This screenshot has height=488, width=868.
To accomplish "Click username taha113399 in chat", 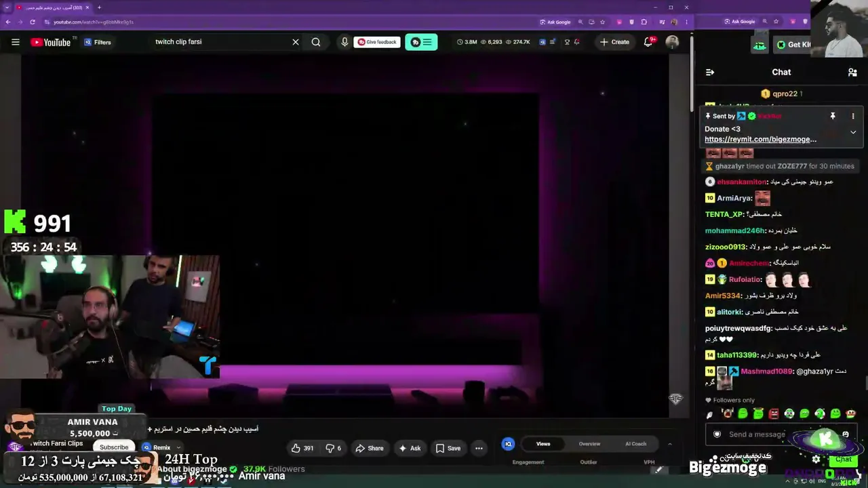I will [x=736, y=355].
